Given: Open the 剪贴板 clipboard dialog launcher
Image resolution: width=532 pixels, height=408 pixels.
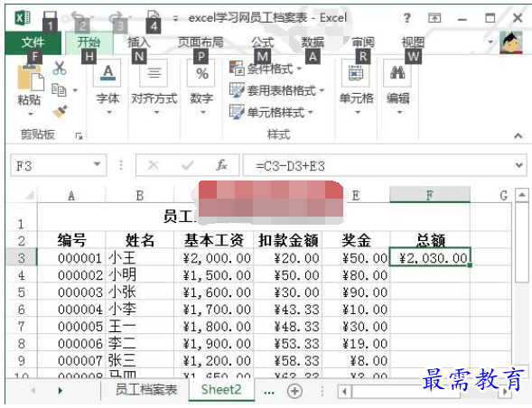Looking at the screenshot, I should click(x=79, y=136).
